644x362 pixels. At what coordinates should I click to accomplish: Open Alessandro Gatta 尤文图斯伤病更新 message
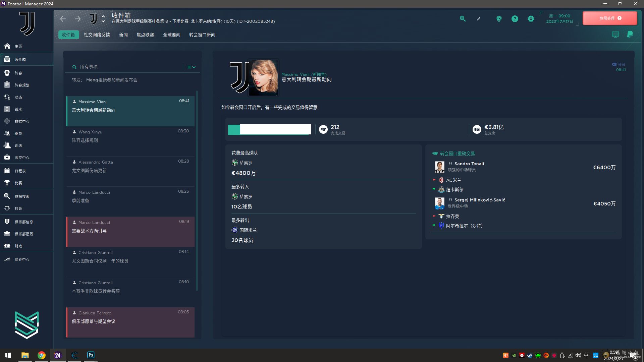pos(130,171)
